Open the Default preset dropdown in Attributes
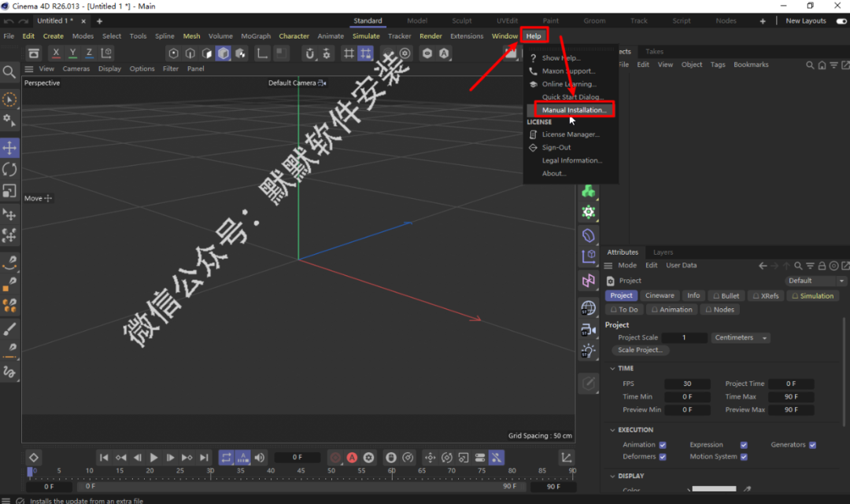Screen dimensions: 850x504 pyautogui.click(x=815, y=281)
